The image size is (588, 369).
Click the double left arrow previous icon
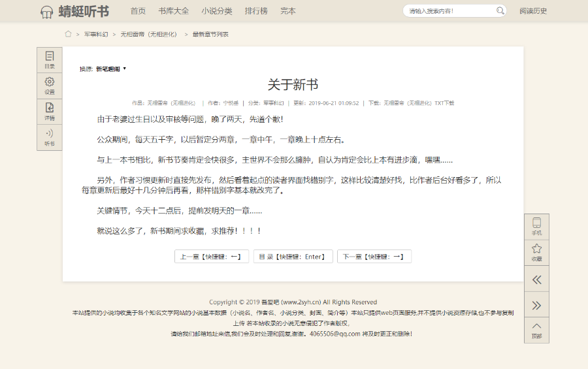(x=536, y=280)
